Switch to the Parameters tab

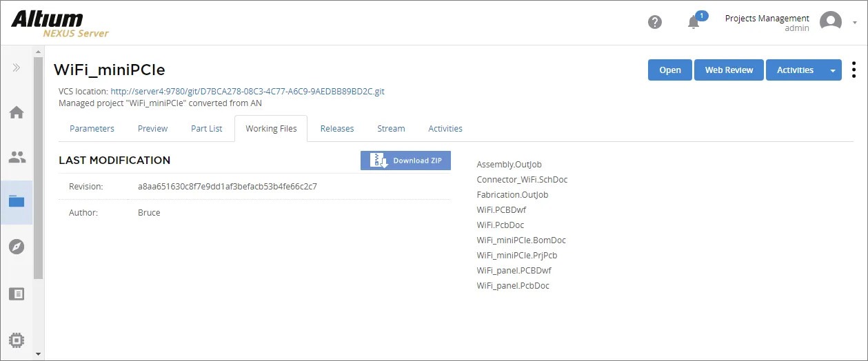click(92, 129)
